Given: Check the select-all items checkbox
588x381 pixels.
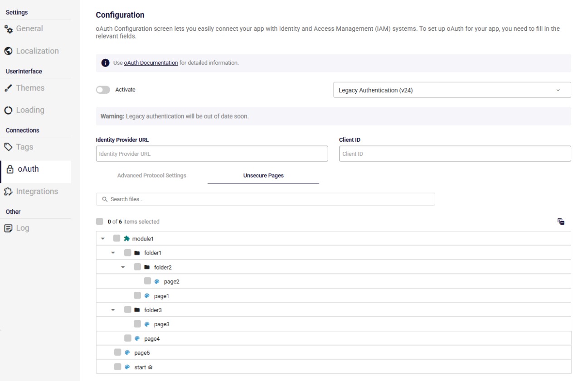Looking at the screenshot, I should pos(100,222).
